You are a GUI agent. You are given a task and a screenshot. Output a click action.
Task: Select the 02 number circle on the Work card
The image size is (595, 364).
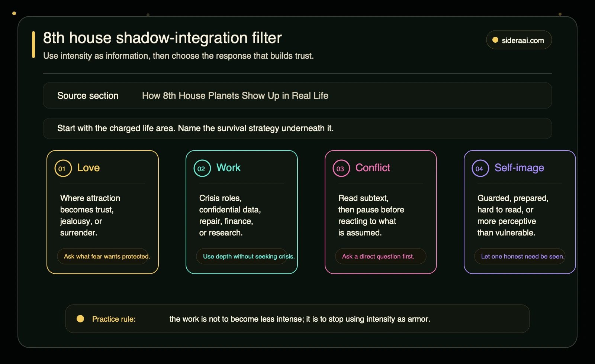(x=202, y=168)
